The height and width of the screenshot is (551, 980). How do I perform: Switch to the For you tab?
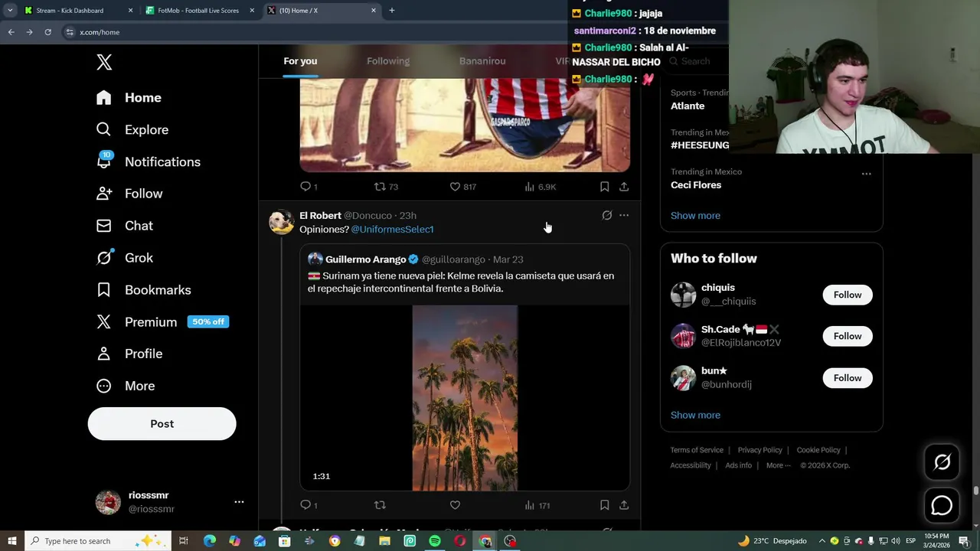click(300, 61)
